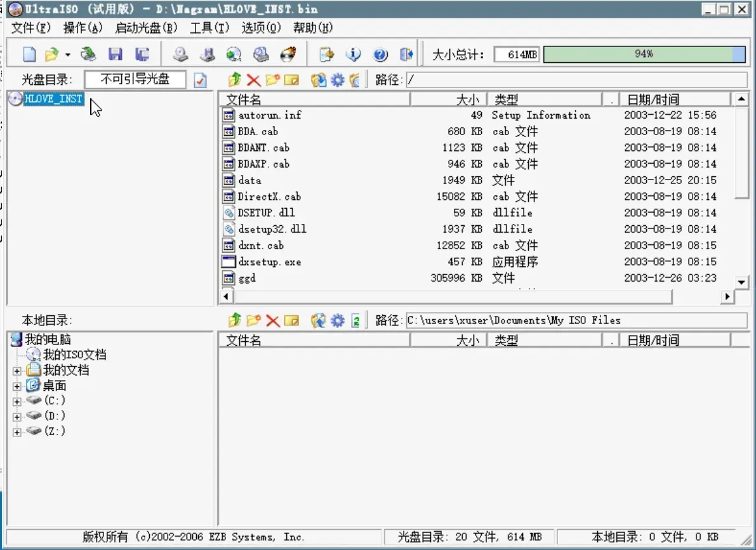The image size is (756, 550).
Task: Click the disc file list vertical scrollbar thumb
Action: click(x=741, y=153)
